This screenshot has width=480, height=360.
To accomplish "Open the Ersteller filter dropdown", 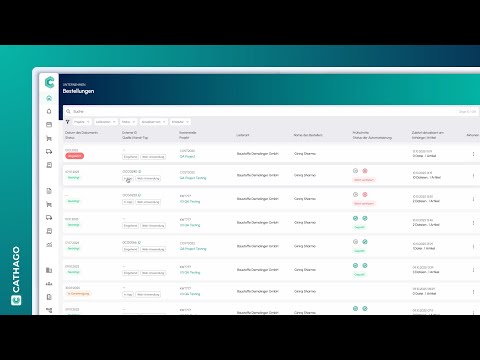I will (180, 122).
